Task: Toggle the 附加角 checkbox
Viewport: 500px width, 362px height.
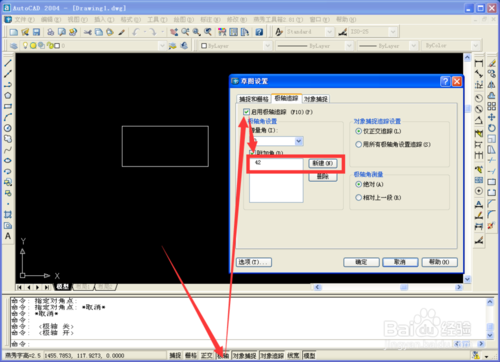Action: pos(252,153)
